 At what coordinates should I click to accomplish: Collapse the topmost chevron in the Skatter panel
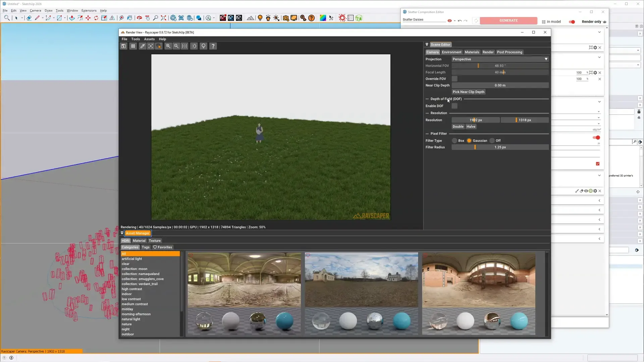pyautogui.click(x=599, y=33)
